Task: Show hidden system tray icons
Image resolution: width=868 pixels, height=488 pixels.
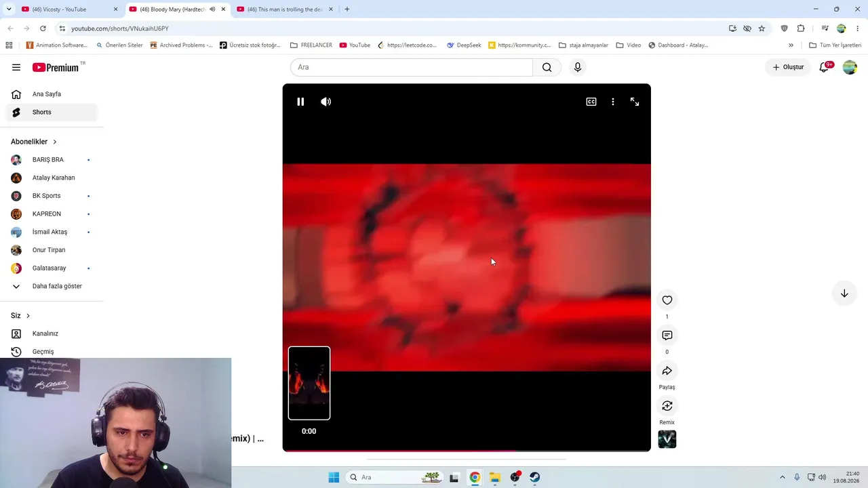Action: click(782, 477)
